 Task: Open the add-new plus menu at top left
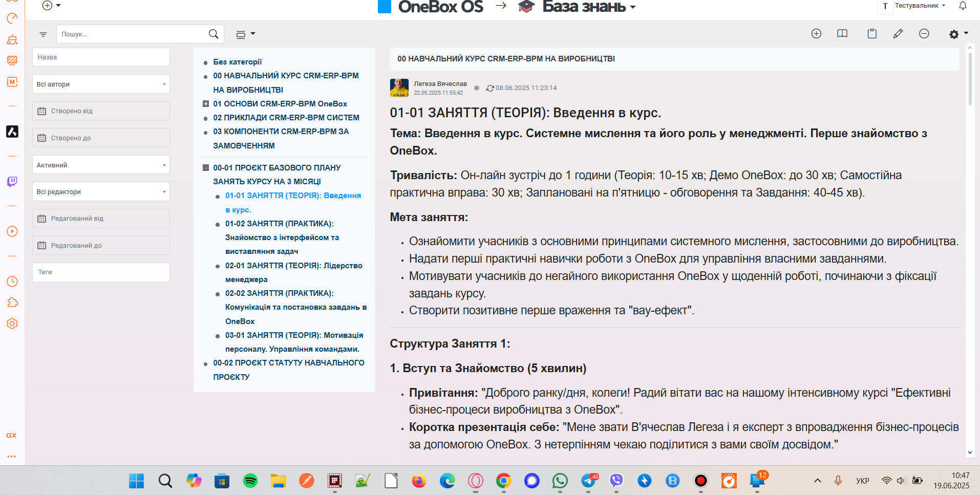(x=51, y=6)
